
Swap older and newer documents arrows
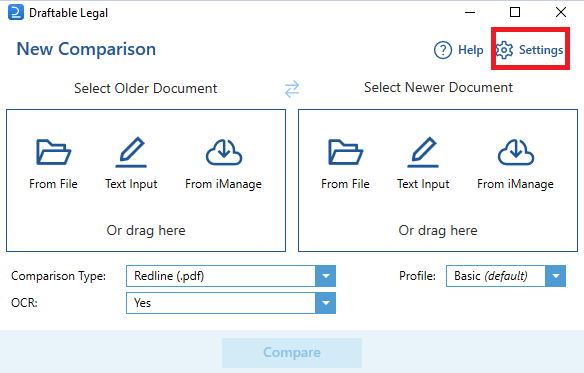pos(292,89)
